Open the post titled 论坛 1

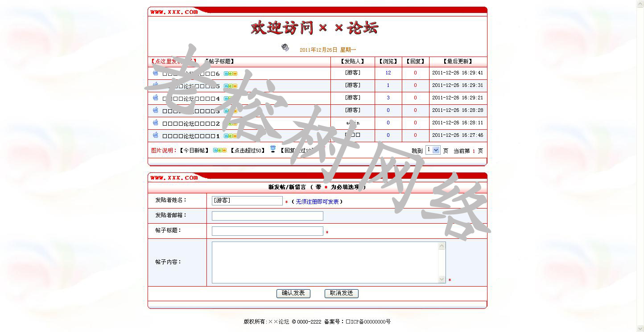pyautogui.click(x=191, y=136)
